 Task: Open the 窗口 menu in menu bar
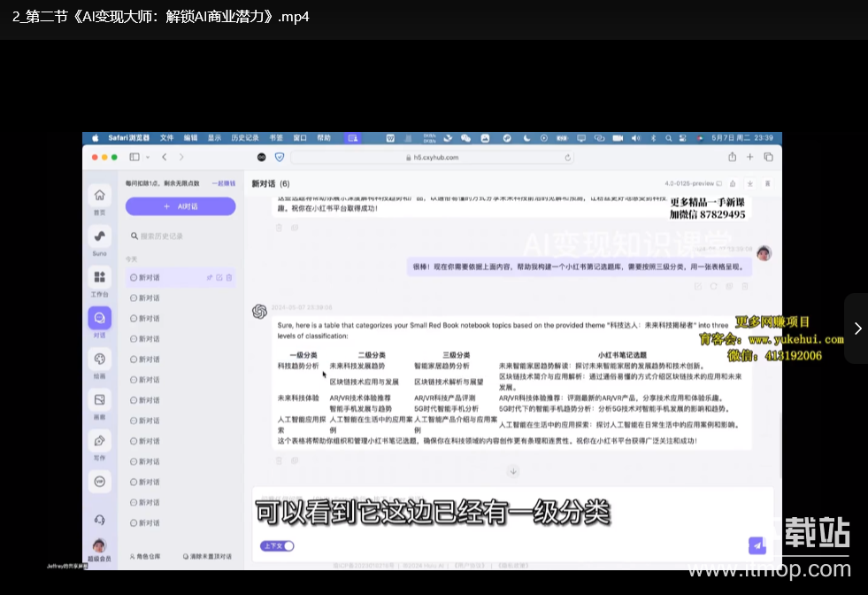pyautogui.click(x=300, y=138)
